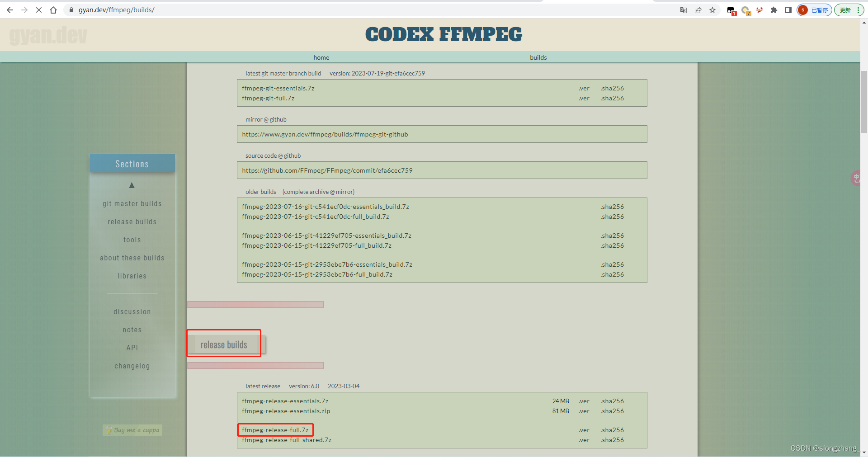This screenshot has height=457, width=868.
Task: Bookmark this page with star
Action: pos(712,10)
